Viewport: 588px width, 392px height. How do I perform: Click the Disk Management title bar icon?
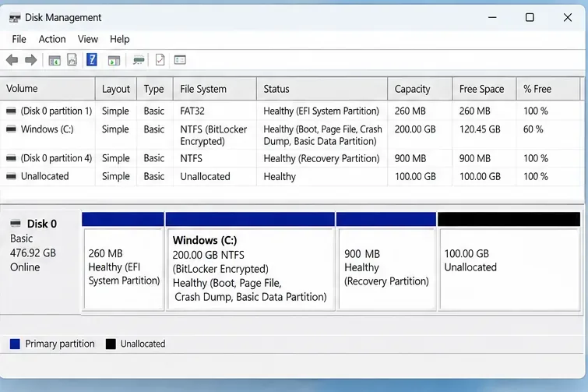click(15, 18)
